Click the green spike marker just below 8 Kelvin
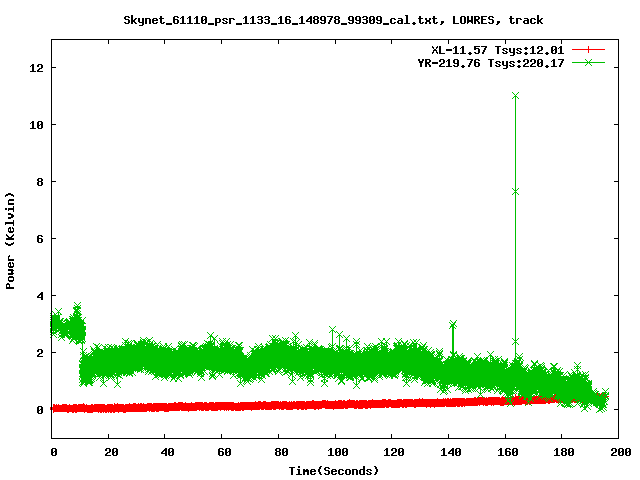 (516, 191)
